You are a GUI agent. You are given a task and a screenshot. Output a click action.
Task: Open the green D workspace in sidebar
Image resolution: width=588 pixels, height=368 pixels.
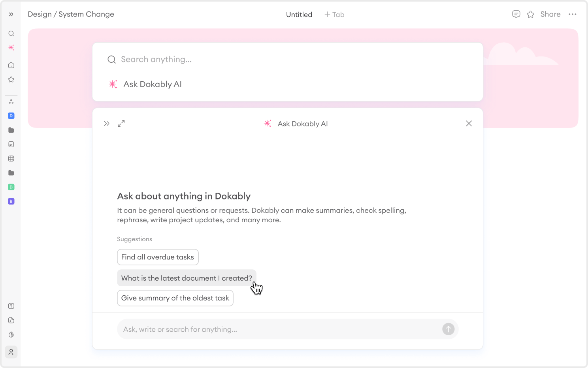(11, 187)
